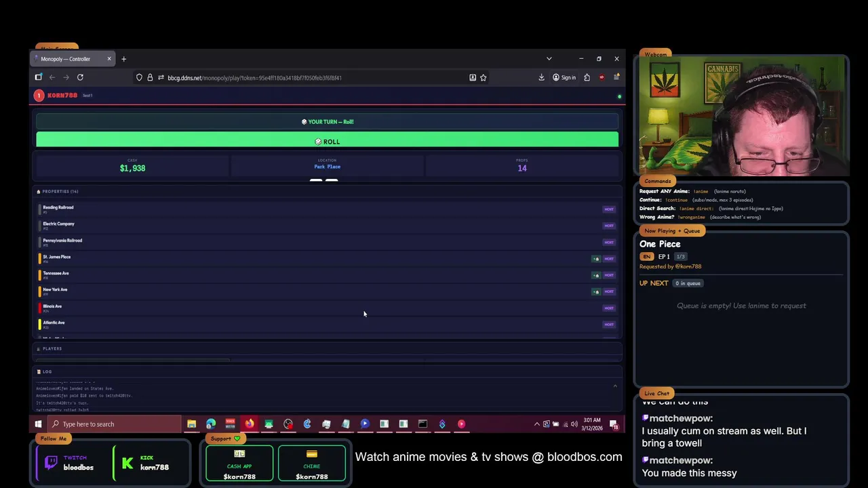Click the bbcg.ddns.net address bar
The image size is (868, 488).
[x=312, y=77]
